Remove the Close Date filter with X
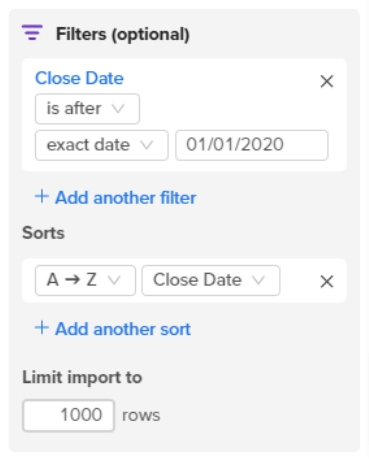369x462 pixels. point(327,81)
